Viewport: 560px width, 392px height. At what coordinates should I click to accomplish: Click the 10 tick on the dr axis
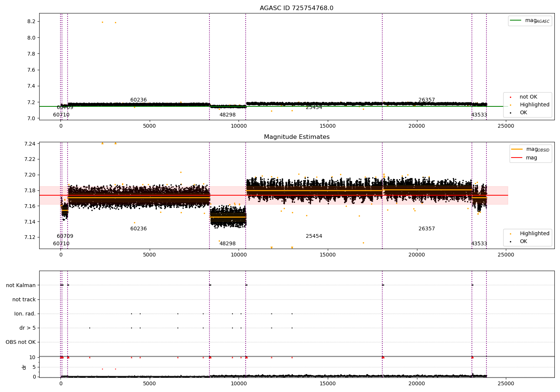click(32, 357)
